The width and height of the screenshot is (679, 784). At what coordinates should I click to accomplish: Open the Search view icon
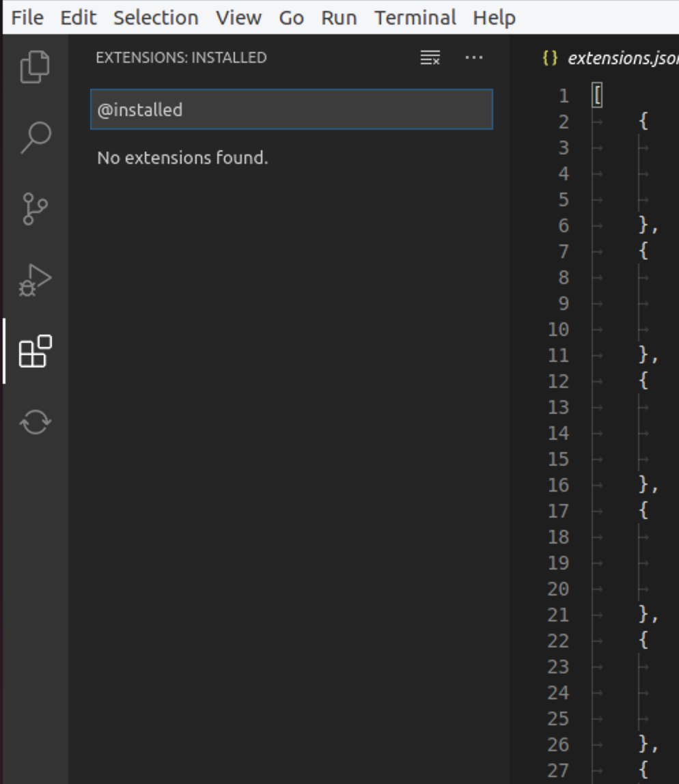[35, 137]
